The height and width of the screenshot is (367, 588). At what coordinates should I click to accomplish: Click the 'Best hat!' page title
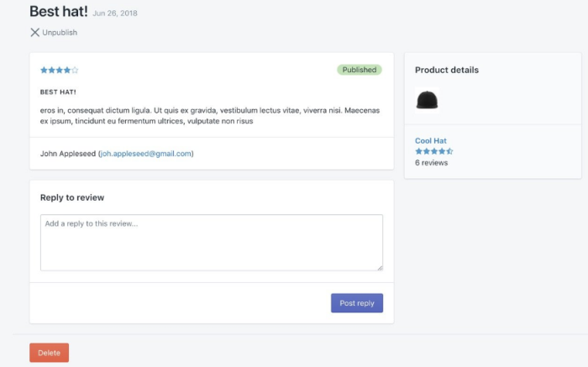59,12
